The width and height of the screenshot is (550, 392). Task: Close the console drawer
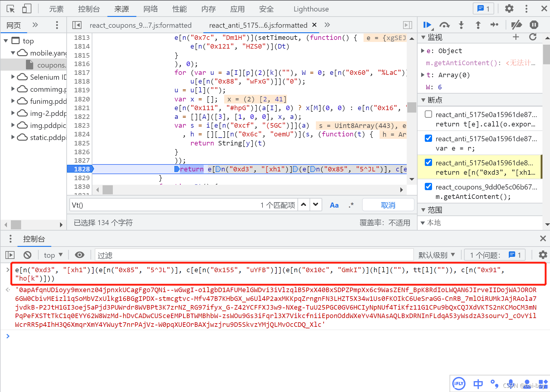(543, 239)
